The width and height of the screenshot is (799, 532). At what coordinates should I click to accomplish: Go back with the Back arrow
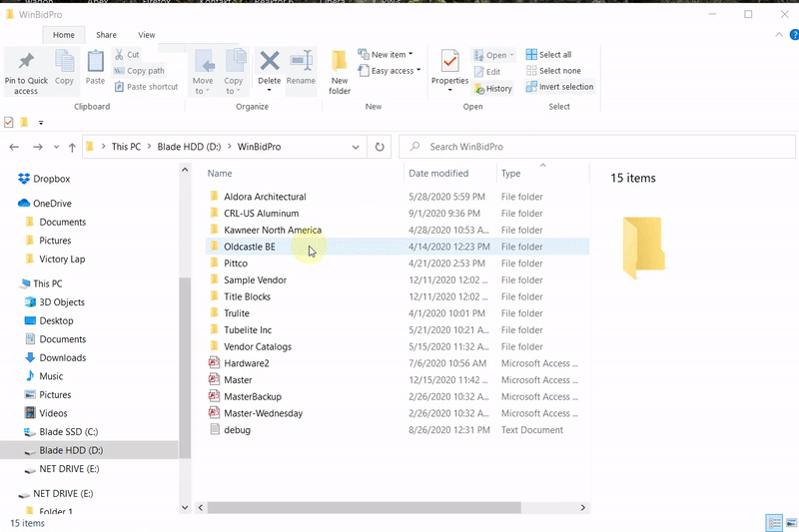click(x=14, y=147)
